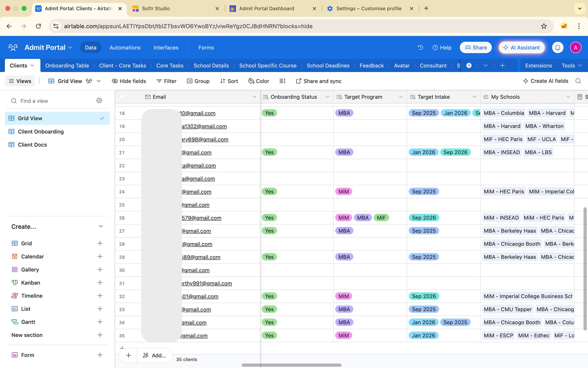Click the horizontal scrollbar at bottom
The image size is (588, 368).
[x=291, y=365]
